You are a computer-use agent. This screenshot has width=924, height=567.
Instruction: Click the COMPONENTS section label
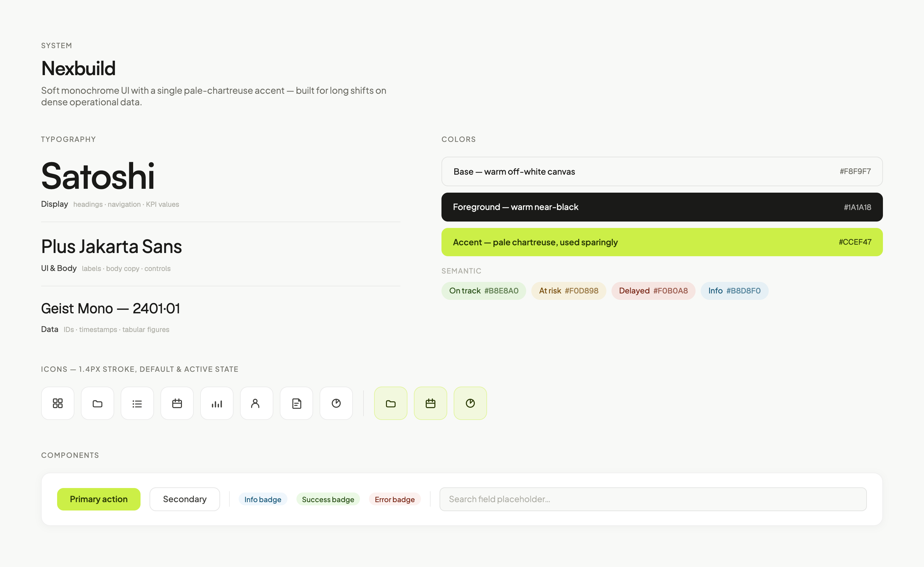click(x=70, y=455)
